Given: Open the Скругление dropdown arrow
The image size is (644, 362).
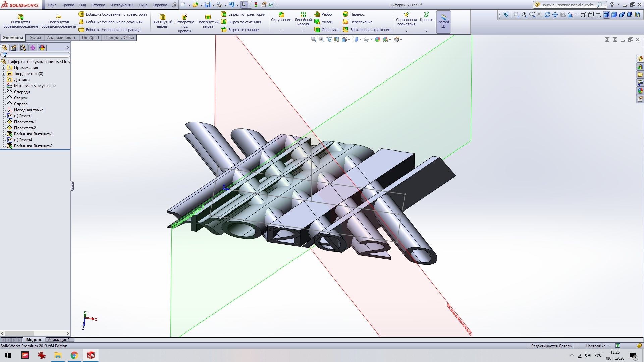Looking at the screenshot, I should pos(281,31).
